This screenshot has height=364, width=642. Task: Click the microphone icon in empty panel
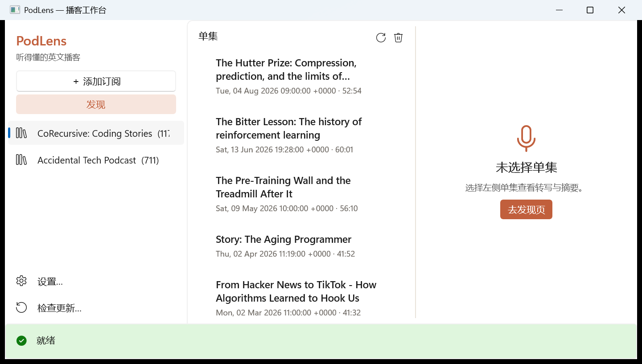526,139
